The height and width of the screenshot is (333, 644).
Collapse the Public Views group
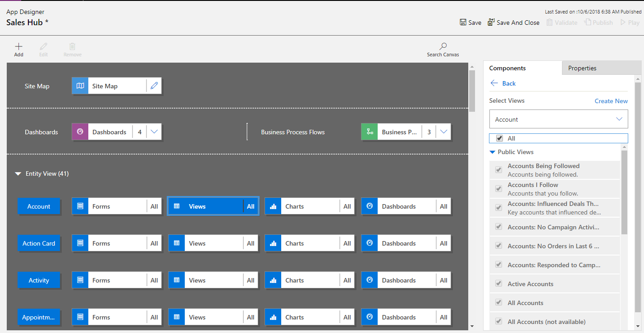coord(493,152)
